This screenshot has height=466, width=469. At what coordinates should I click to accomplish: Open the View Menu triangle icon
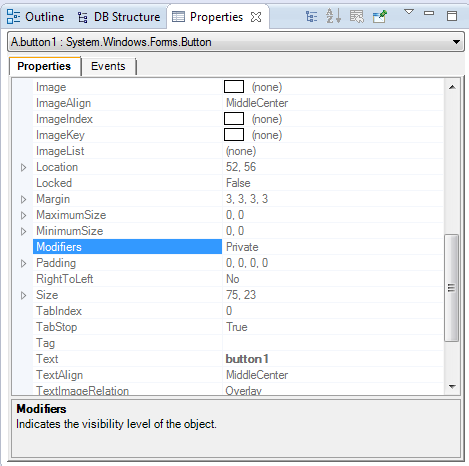(409, 12)
